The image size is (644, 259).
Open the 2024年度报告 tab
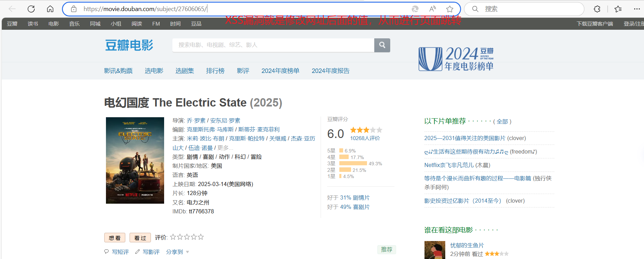[x=331, y=71]
